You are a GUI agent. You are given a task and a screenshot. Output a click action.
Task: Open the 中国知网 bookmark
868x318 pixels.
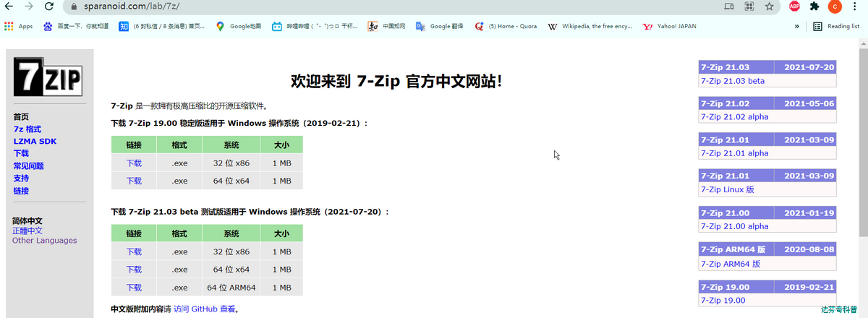click(386, 26)
